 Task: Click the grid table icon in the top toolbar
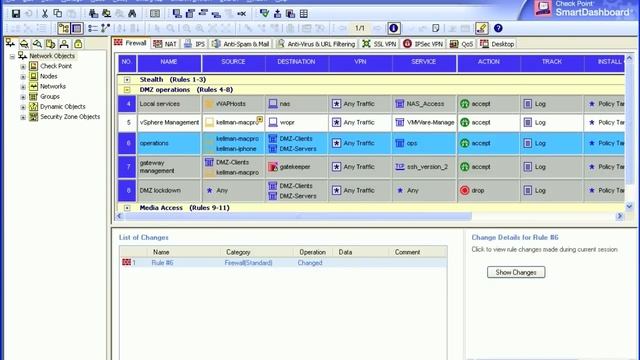304,14
